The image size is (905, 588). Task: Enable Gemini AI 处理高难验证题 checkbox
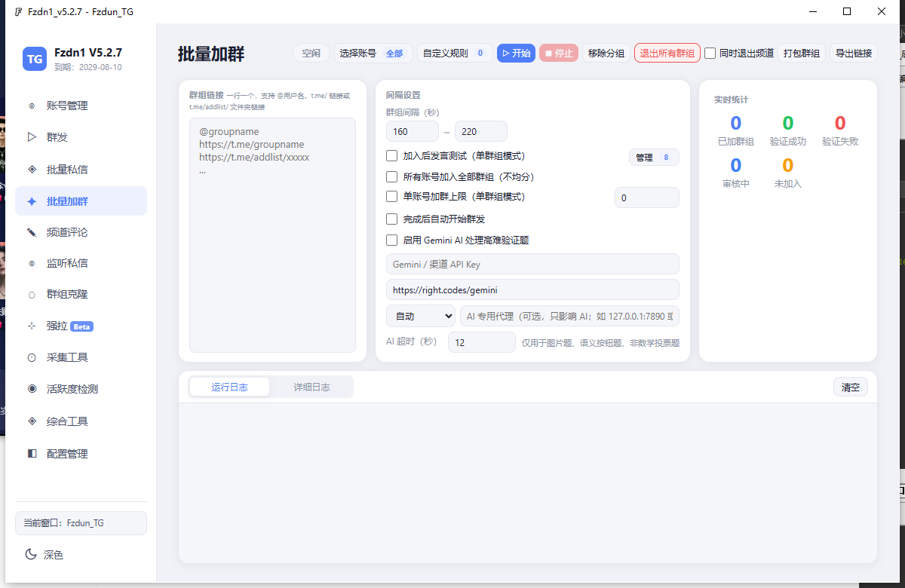(x=391, y=240)
